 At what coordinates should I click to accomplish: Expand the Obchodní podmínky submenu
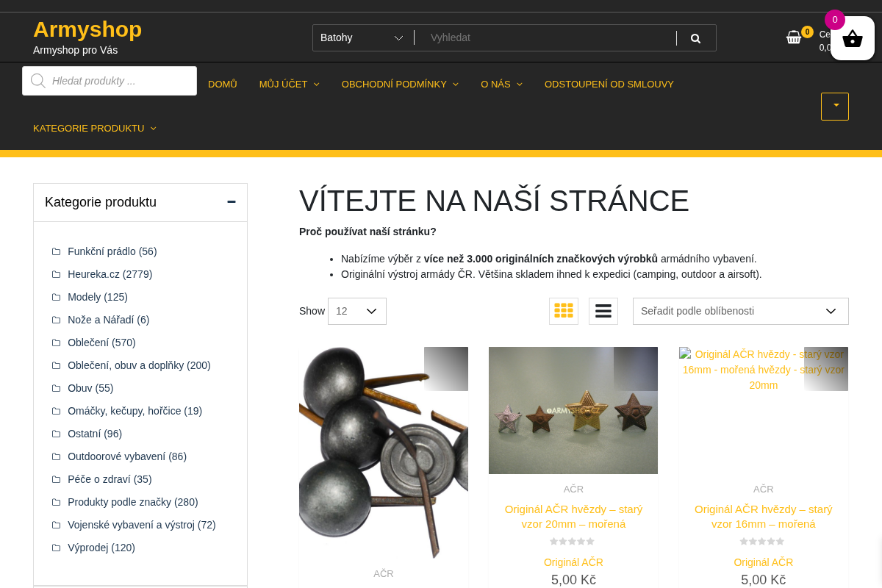coord(456,85)
